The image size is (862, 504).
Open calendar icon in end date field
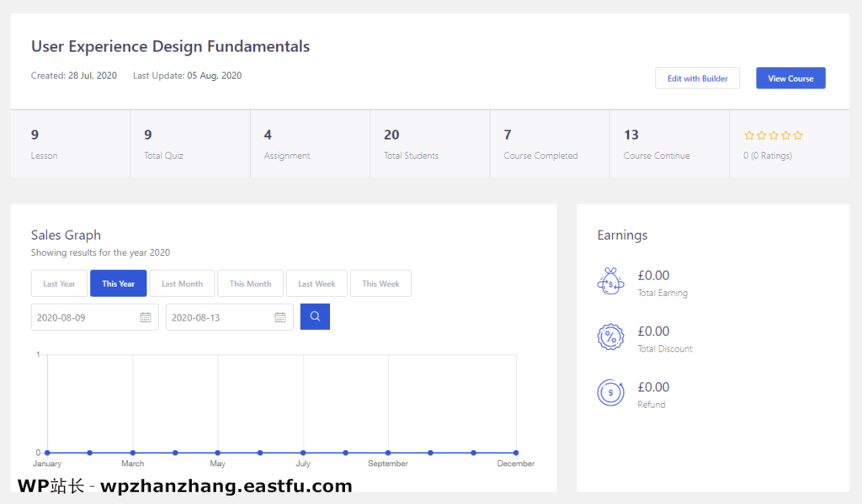[x=279, y=317]
